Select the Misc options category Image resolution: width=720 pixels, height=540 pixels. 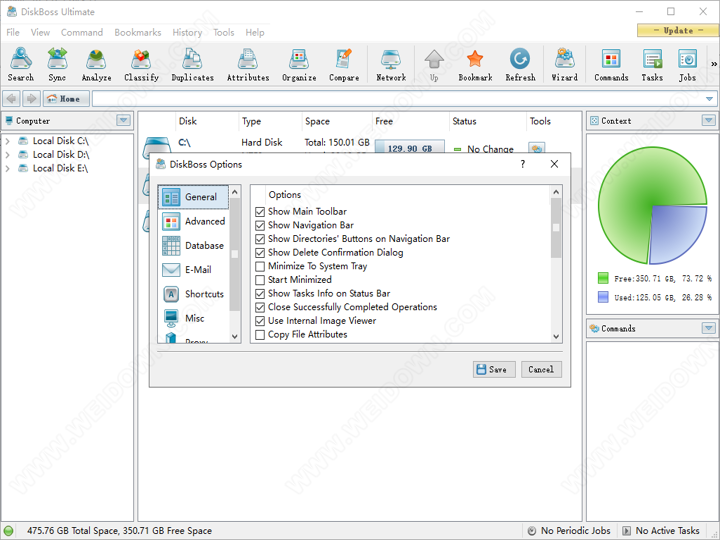click(193, 318)
